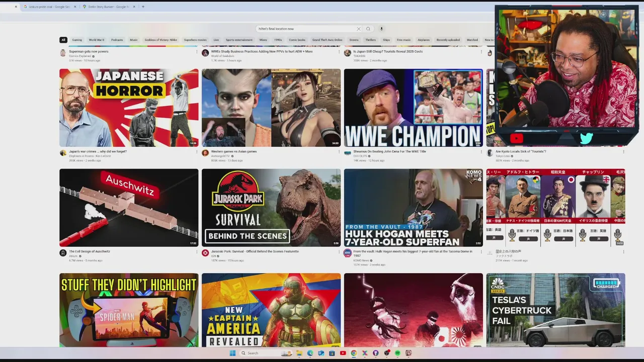
Task: Open options menu for The Evil Design of Auschwitz
Action: coord(197,252)
